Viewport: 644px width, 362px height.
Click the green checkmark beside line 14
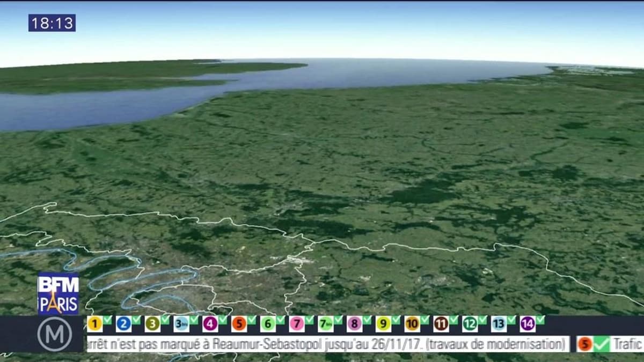(540, 320)
